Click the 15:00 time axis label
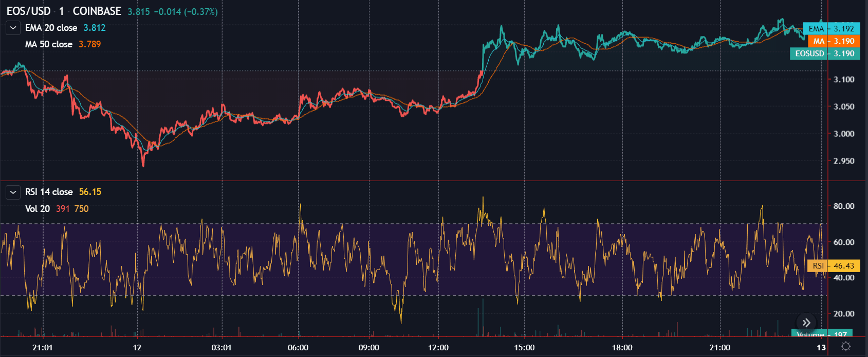Screen dimensions: 868x357 click(x=524, y=348)
